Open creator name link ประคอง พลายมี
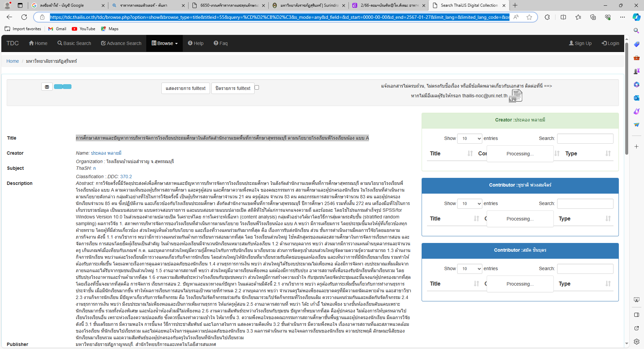The width and height of the screenshot is (644, 349). click(106, 153)
